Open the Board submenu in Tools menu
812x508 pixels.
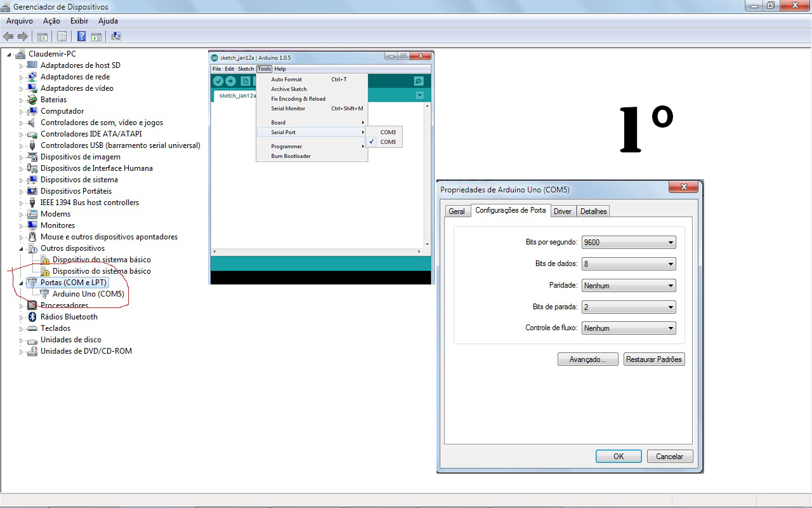311,123
